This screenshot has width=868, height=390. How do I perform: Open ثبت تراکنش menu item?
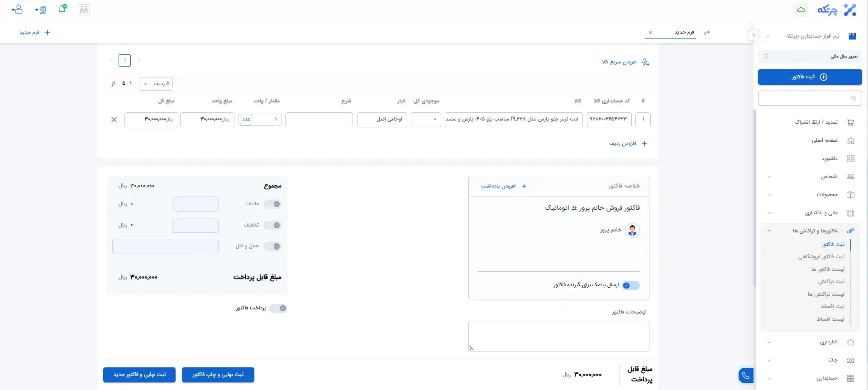point(831,282)
